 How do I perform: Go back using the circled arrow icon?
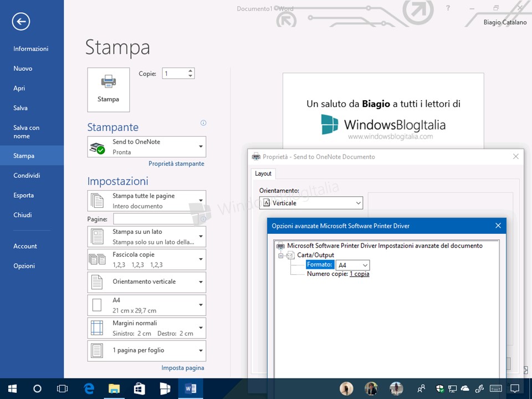(21, 22)
